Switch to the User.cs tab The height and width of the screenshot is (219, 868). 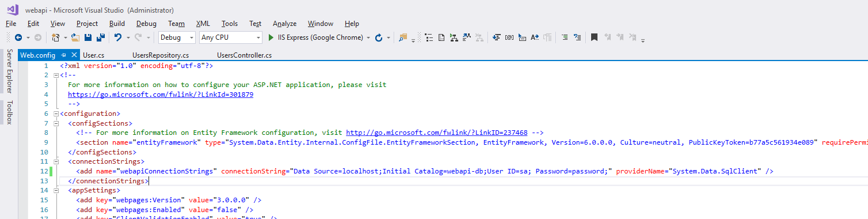click(x=94, y=55)
